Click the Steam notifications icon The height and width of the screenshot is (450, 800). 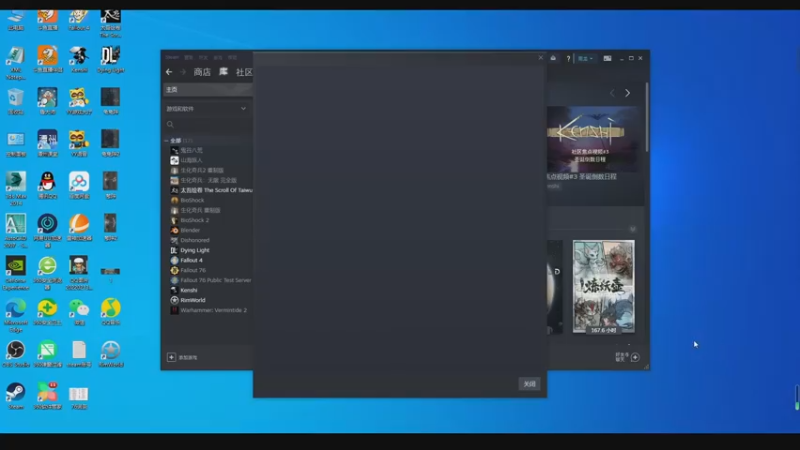(553, 58)
